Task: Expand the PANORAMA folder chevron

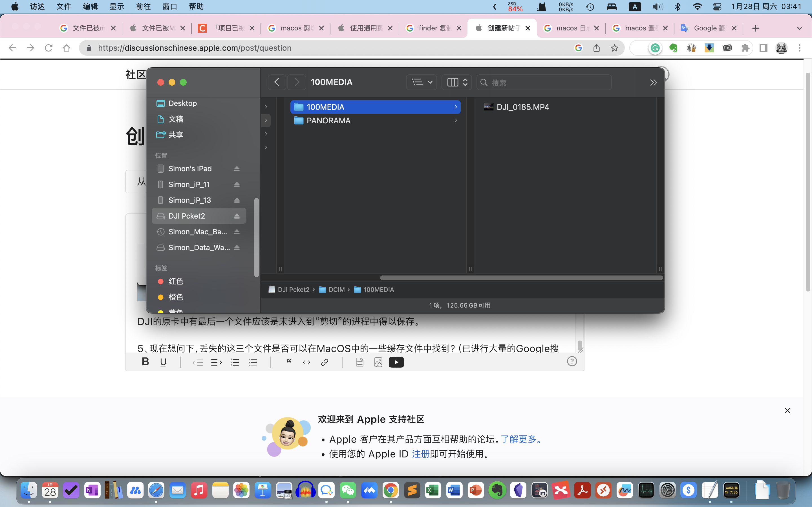Action: [456, 120]
